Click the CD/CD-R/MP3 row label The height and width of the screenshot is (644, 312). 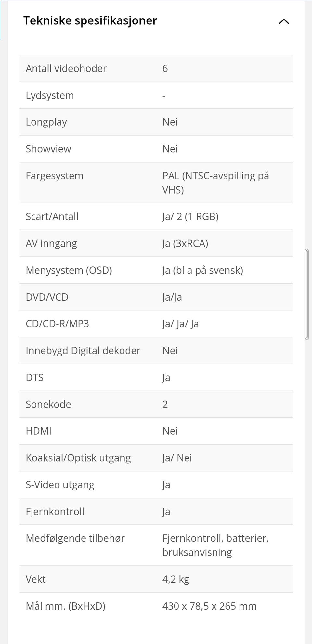pyautogui.click(x=57, y=324)
